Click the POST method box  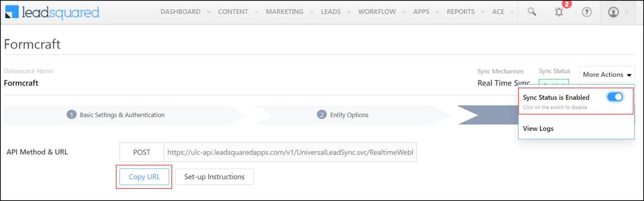[x=142, y=152]
